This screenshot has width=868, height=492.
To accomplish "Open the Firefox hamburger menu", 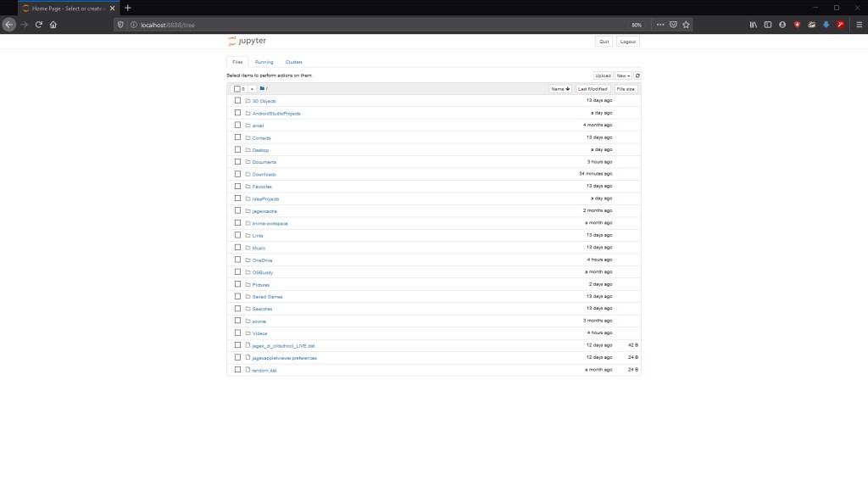I will (858, 25).
